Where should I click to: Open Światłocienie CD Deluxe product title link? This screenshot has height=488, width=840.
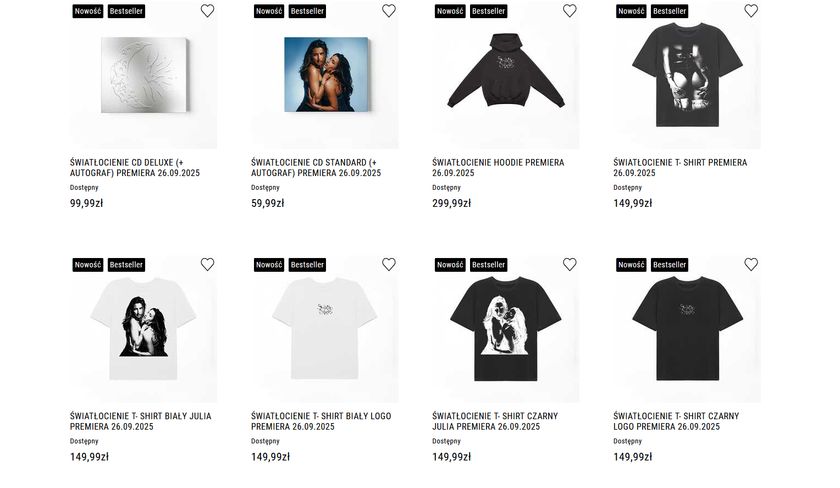(x=135, y=168)
